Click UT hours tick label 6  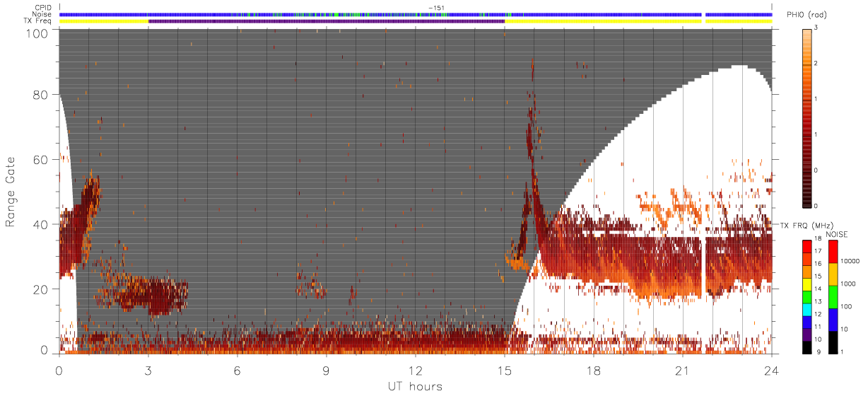[x=237, y=370]
